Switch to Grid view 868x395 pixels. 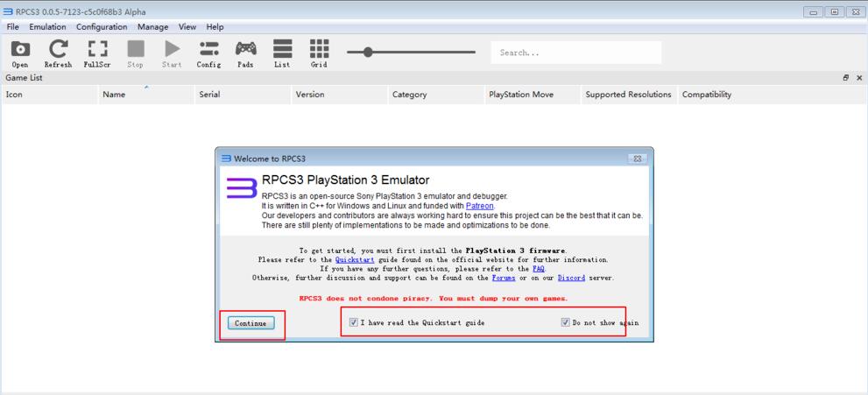pyautogui.click(x=319, y=53)
